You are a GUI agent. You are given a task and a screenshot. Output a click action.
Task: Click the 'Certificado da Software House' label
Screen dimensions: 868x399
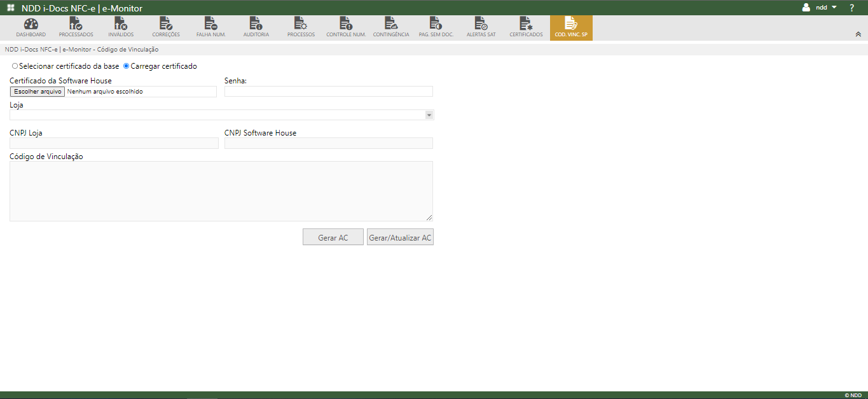pyautogui.click(x=60, y=81)
